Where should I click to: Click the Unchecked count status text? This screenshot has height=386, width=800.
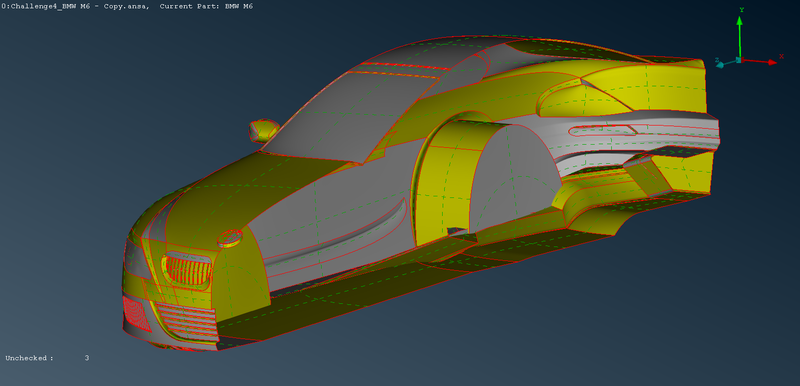(x=47, y=358)
